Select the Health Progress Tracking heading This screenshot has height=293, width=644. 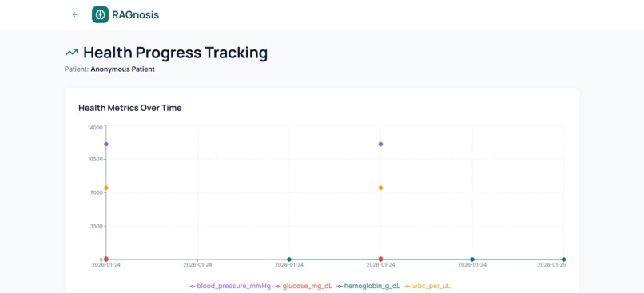click(x=175, y=53)
